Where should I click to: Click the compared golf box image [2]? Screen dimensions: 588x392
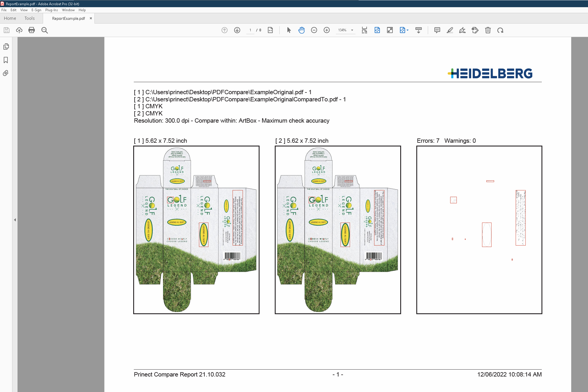[x=338, y=230]
